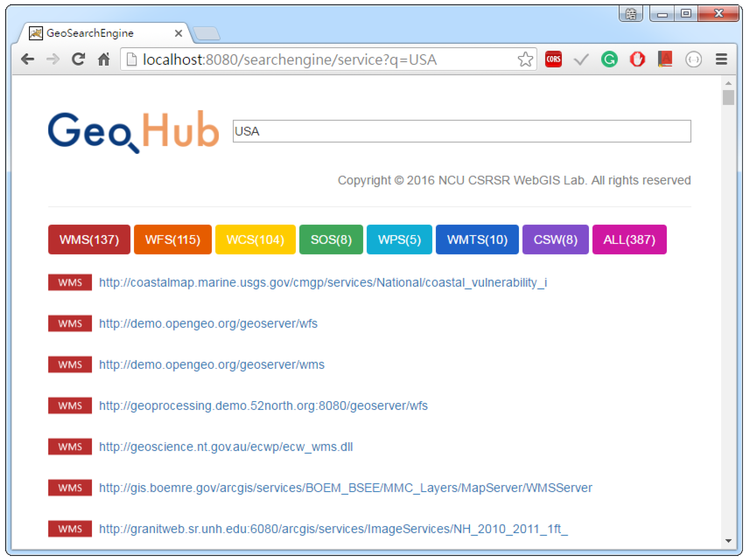The width and height of the screenshot is (749, 560).
Task: Click the gray checkmark extension icon
Action: [x=581, y=60]
